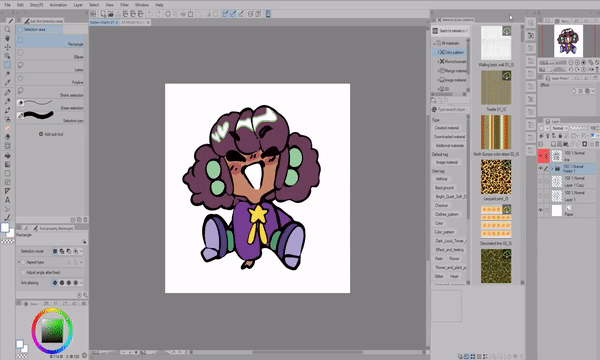Collapse the All materials tree node
The image size is (600, 360).
click(x=435, y=43)
